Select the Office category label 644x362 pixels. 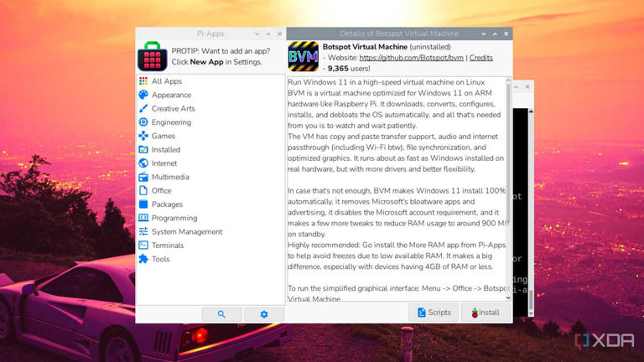click(161, 190)
